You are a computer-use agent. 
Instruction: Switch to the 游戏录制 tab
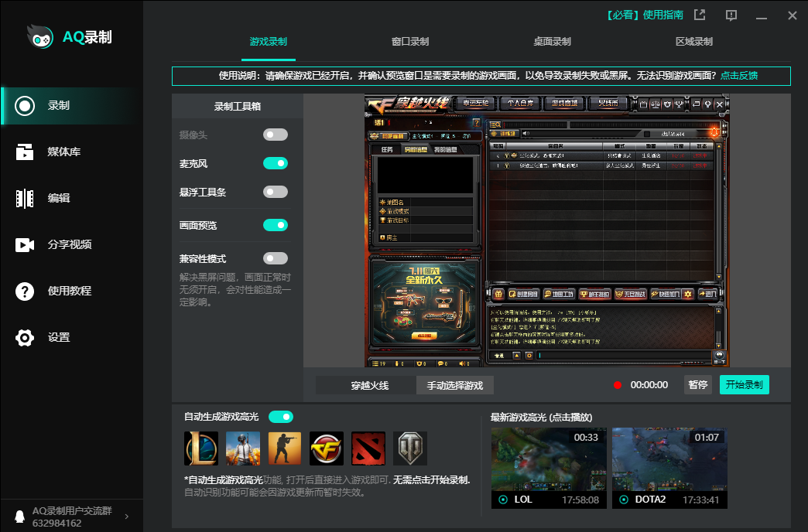[x=269, y=42]
